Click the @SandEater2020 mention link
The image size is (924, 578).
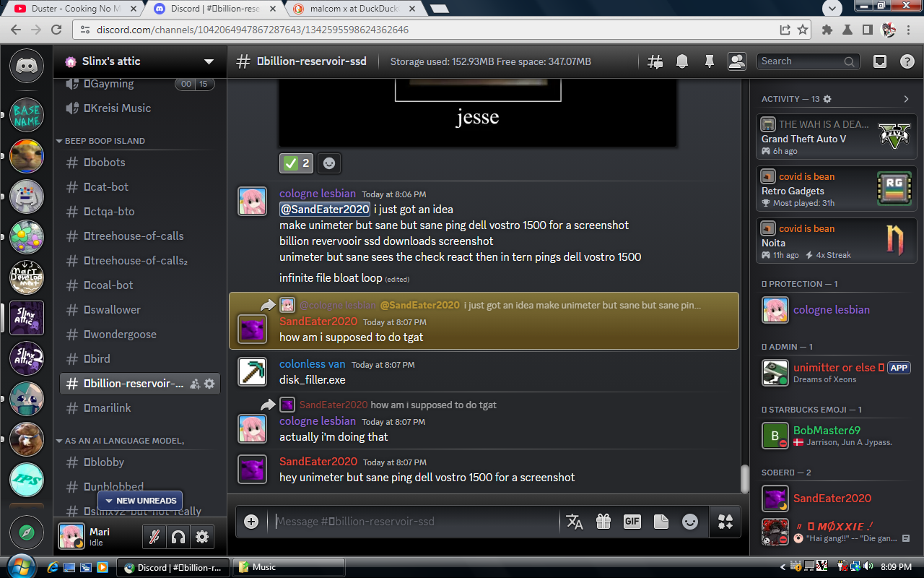pos(325,210)
